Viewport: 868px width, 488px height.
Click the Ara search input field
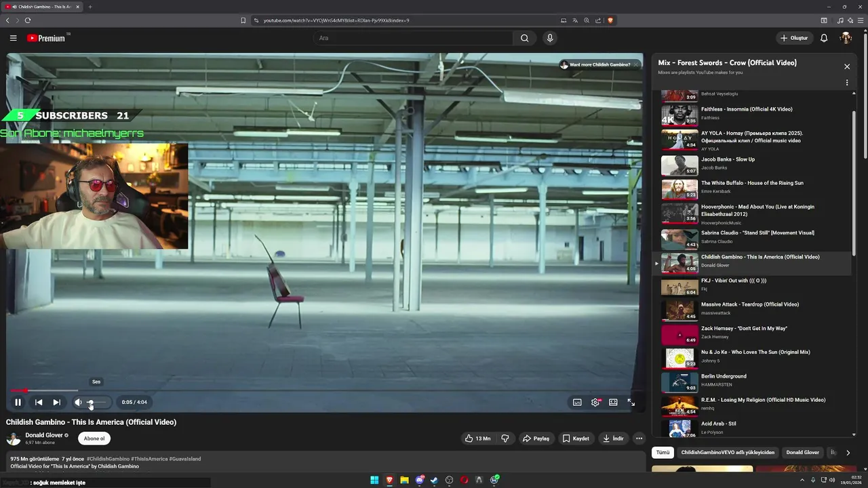point(414,38)
